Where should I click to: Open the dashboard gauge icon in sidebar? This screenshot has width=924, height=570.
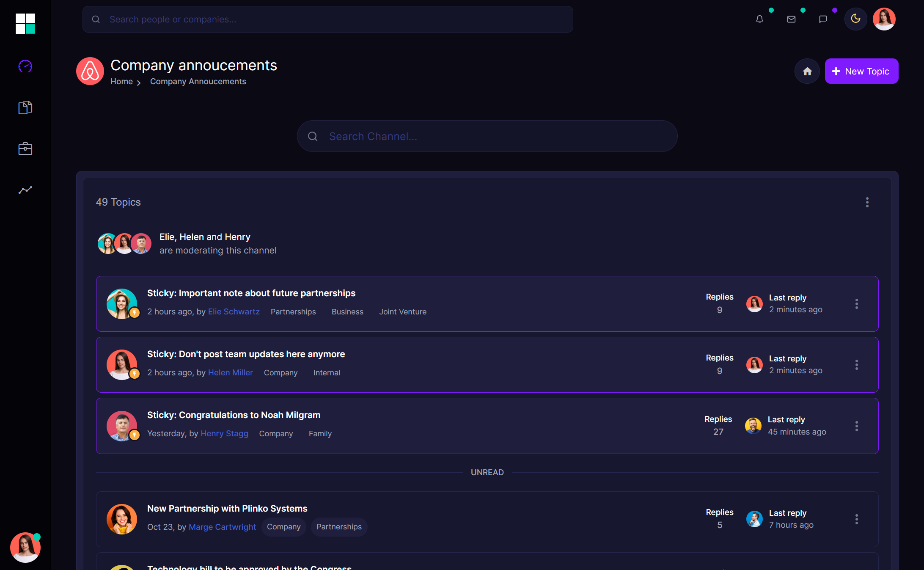click(25, 66)
